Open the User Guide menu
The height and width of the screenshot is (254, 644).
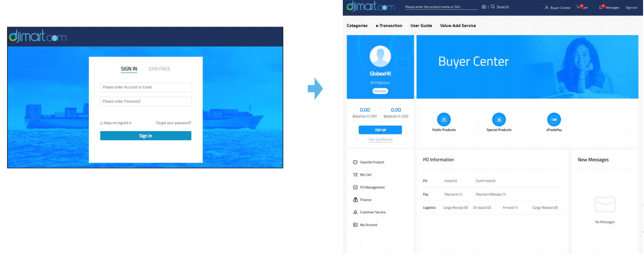coord(421,26)
